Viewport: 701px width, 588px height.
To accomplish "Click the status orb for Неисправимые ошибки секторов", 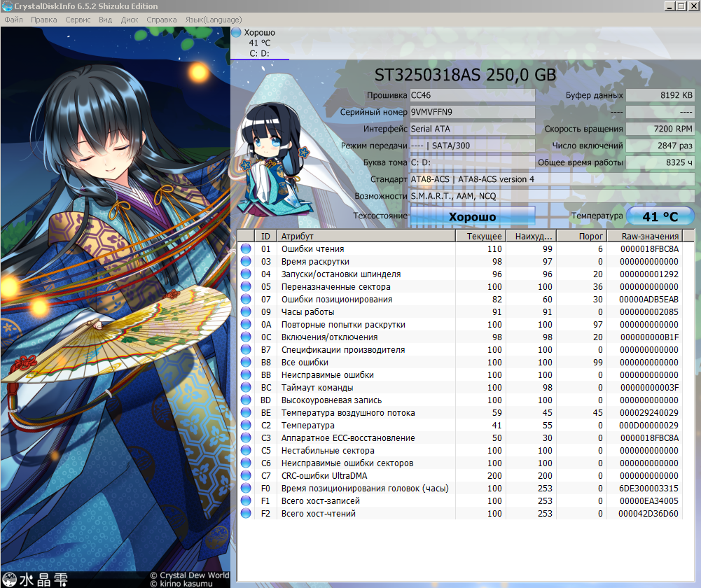I will pyautogui.click(x=245, y=463).
